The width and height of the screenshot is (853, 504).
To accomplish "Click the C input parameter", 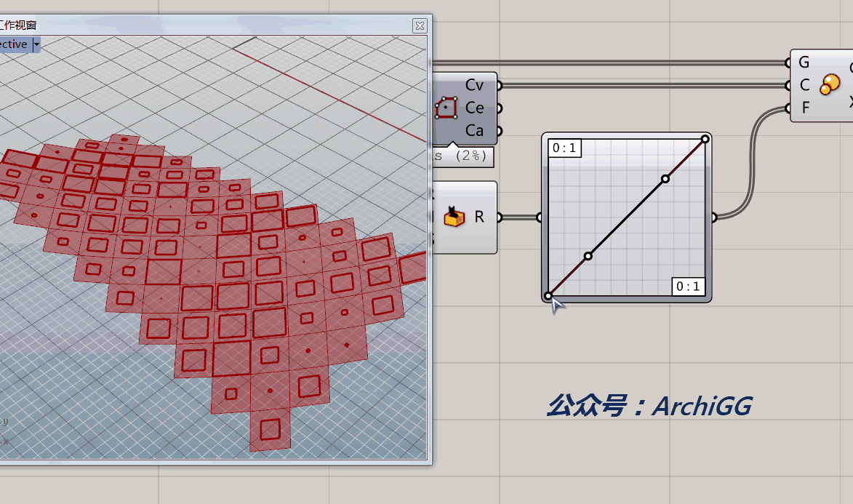I will pyautogui.click(x=804, y=85).
